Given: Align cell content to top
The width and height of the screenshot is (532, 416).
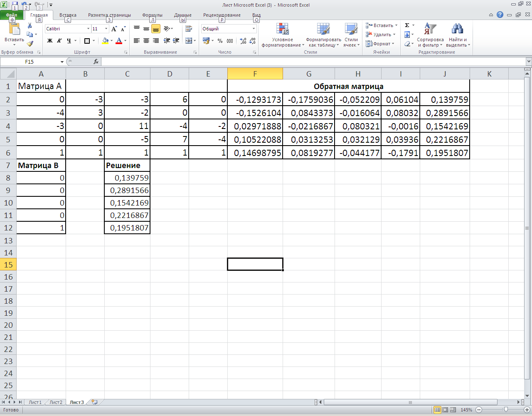Looking at the screenshot, I should pos(137,29).
